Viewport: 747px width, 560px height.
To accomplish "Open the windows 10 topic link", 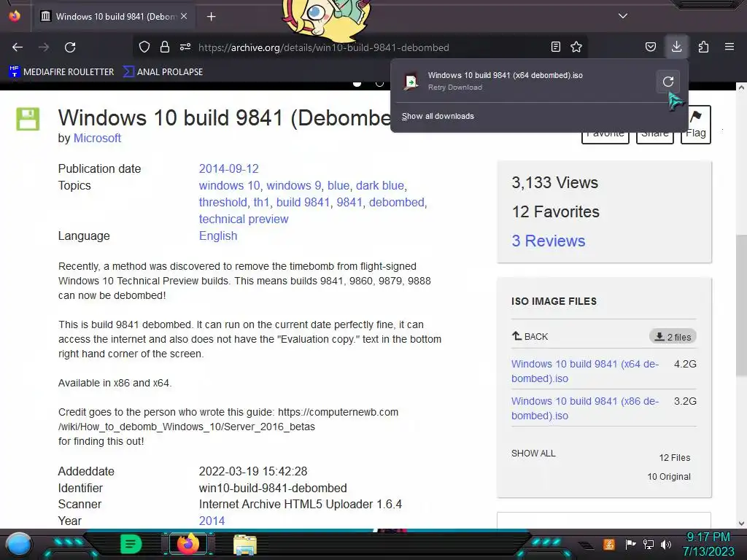I will coord(229,185).
